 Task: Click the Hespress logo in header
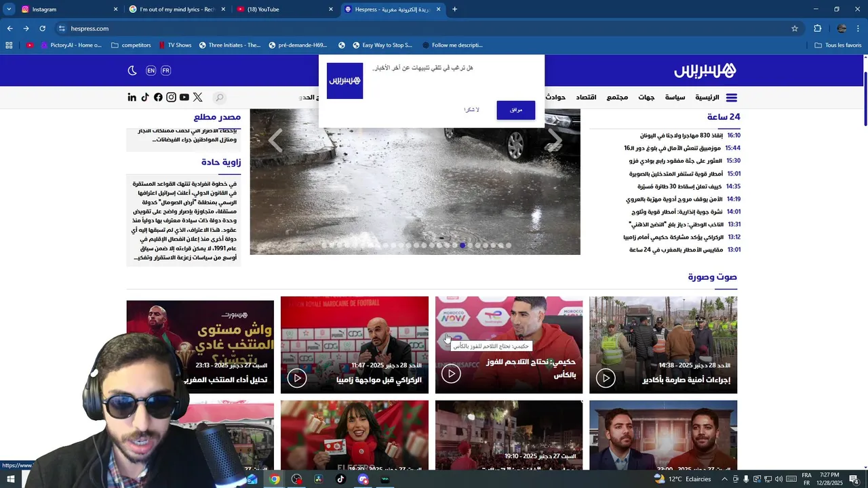point(705,70)
